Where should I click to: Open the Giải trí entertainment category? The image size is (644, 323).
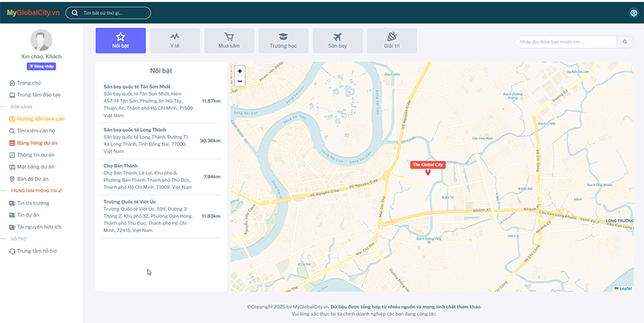pos(391,40)
